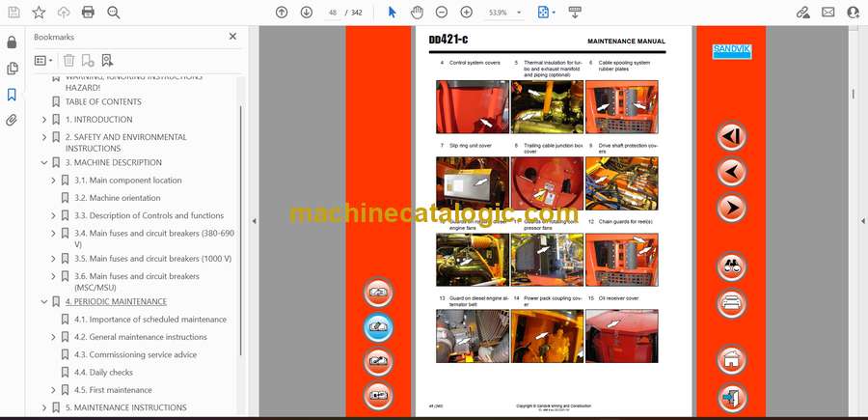Zoom in with the plus button
This screenshot has height=420, width=868.
466,13
